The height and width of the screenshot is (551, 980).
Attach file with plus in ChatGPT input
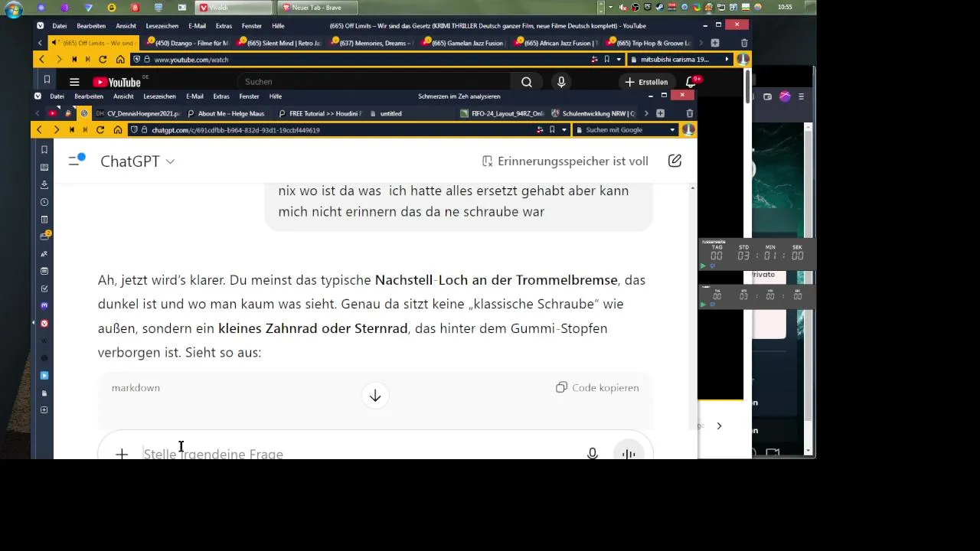[122, 454]
